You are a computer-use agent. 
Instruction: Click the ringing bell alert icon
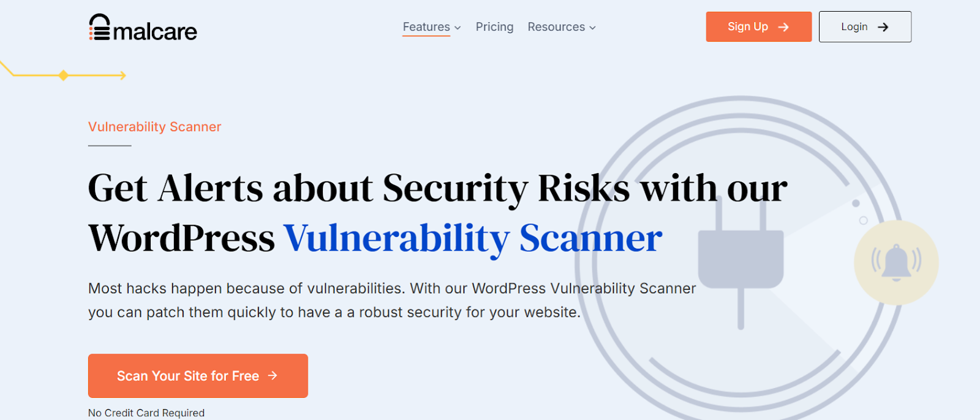tap(896, 262)
